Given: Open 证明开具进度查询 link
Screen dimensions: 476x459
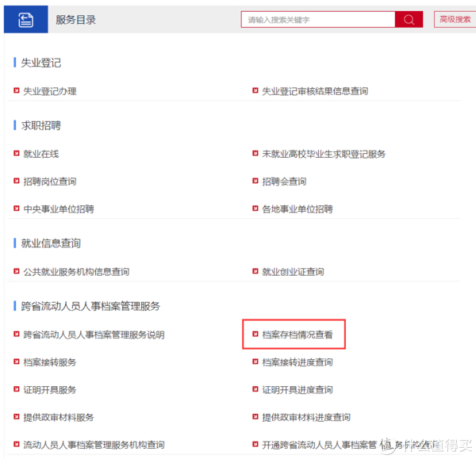Looking at the screenshot, I should click(297, 390).
